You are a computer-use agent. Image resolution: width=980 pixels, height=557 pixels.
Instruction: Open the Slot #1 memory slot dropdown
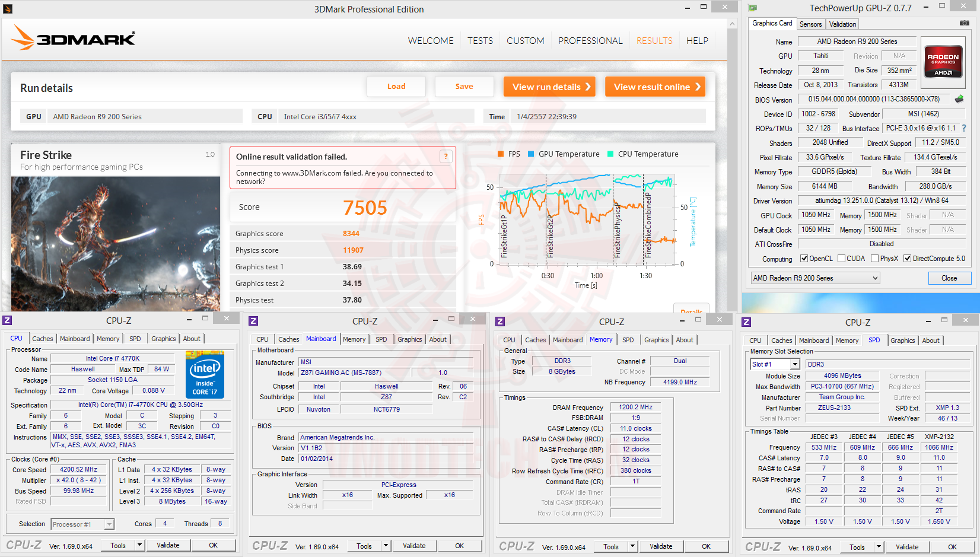tap(775, 364)
